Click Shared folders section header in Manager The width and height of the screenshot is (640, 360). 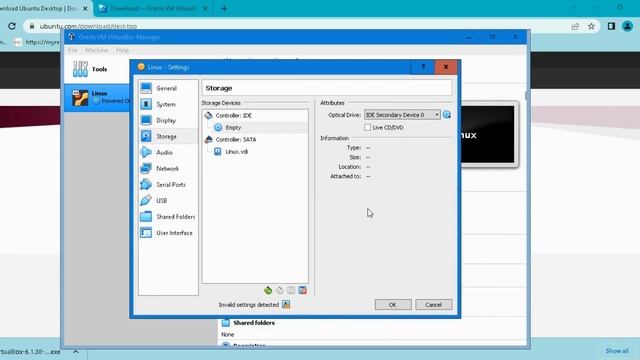pyautogui.click(x=254, y=323)
